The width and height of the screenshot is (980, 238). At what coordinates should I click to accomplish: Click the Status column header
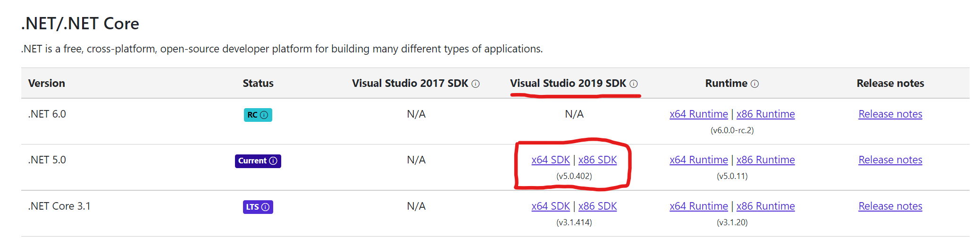[258, 83]
